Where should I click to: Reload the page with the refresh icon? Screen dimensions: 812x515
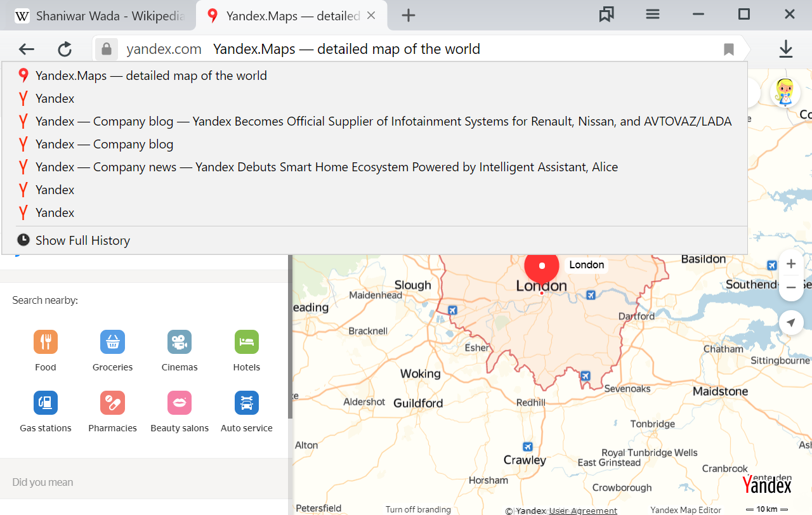coord(65,49)
